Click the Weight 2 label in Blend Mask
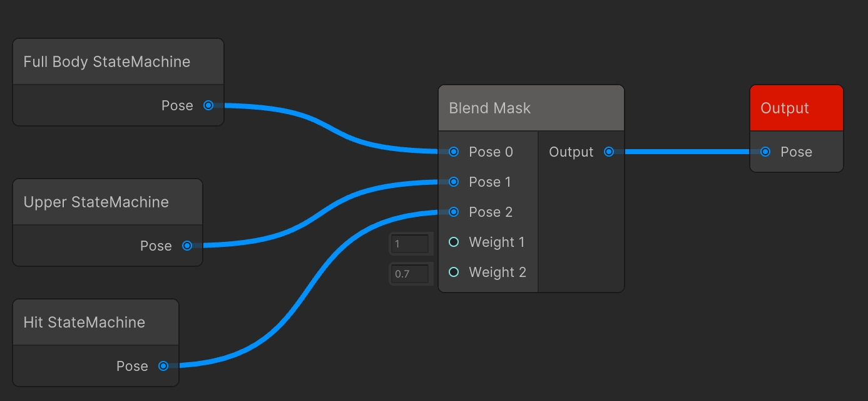868x401 pixels. [x=498, y=272]
